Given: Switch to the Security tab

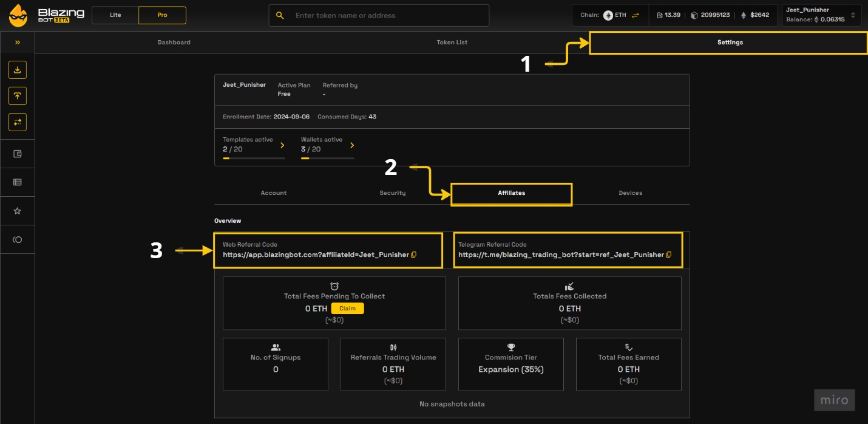Looking at the screenshot, I should click(393, 193).
